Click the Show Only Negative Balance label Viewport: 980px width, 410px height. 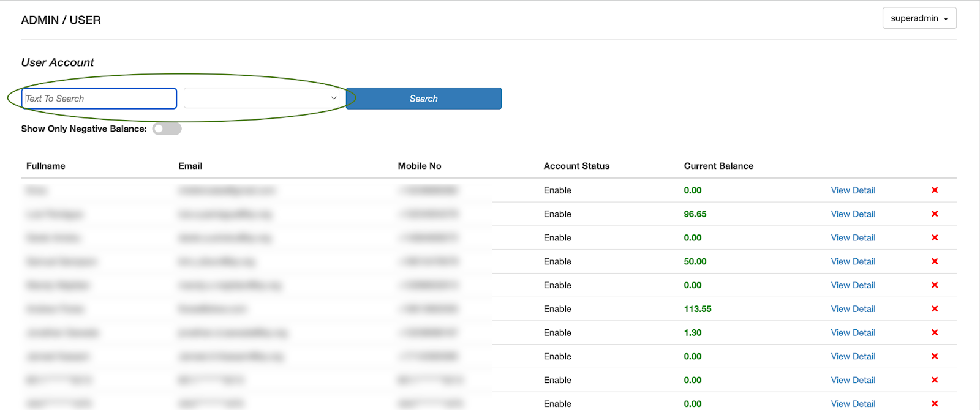84,129
